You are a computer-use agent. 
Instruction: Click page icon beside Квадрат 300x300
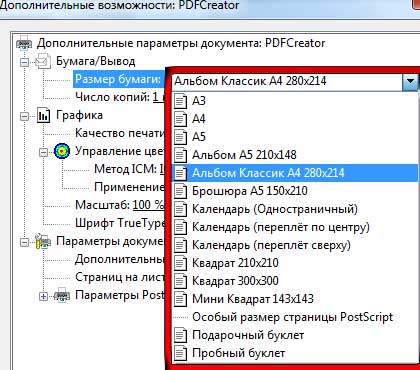click(x=180, y=281)
